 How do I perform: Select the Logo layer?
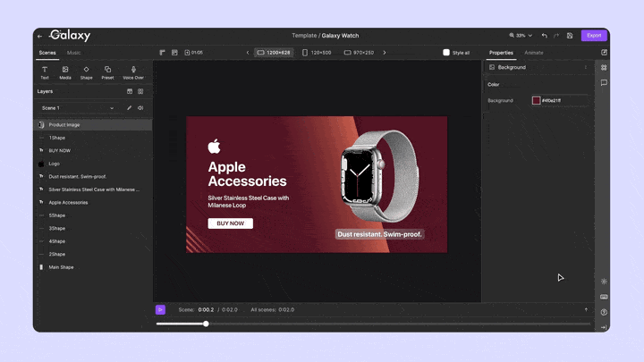coord(93,164)
